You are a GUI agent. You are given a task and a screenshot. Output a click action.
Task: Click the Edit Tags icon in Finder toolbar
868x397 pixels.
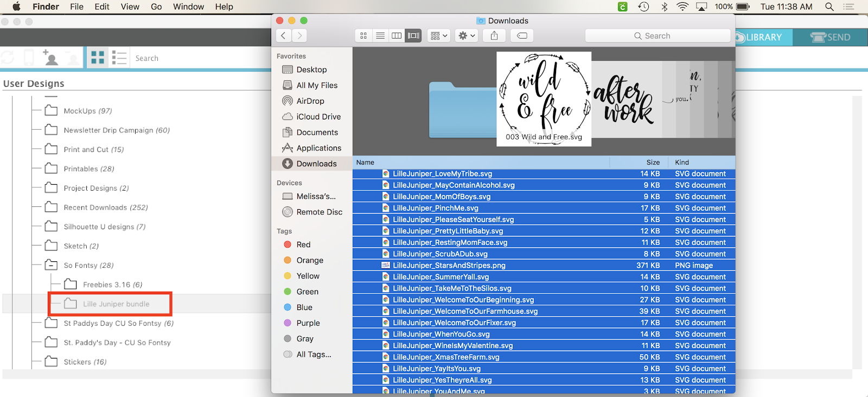click(x=522, y=36)
